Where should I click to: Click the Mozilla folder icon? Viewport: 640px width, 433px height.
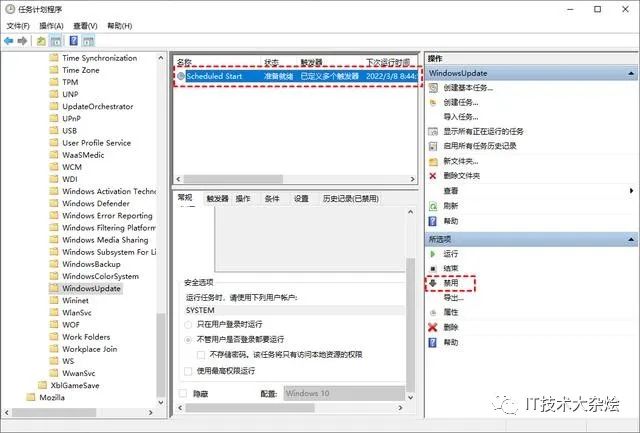pos(31,397)
